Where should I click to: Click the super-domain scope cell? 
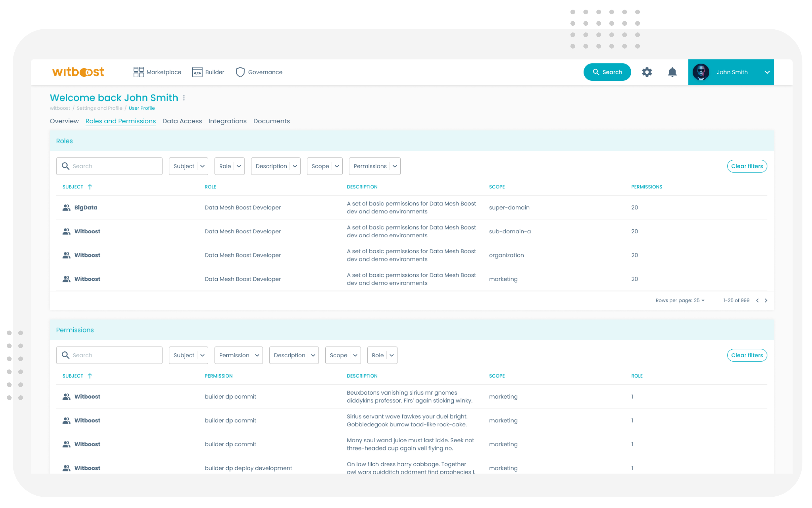[509, 208]
